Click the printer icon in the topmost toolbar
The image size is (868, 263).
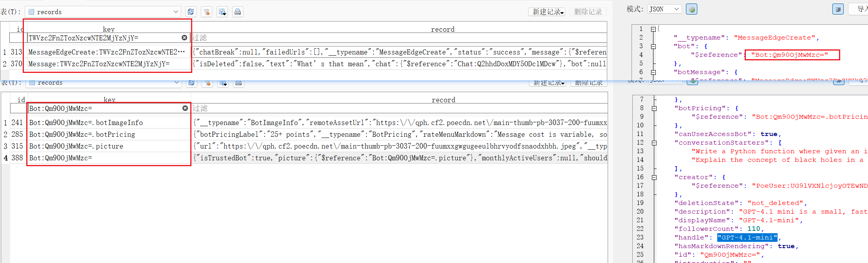238,12
